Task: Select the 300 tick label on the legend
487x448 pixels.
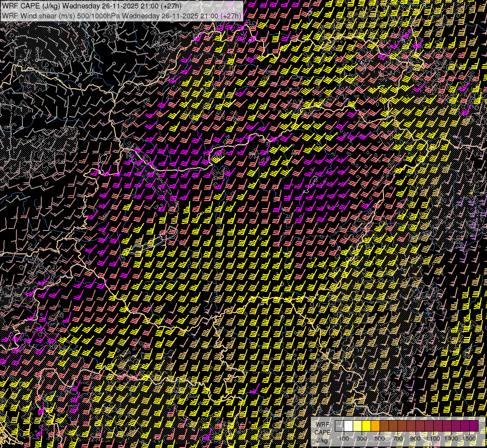Action: pos(362,438)
